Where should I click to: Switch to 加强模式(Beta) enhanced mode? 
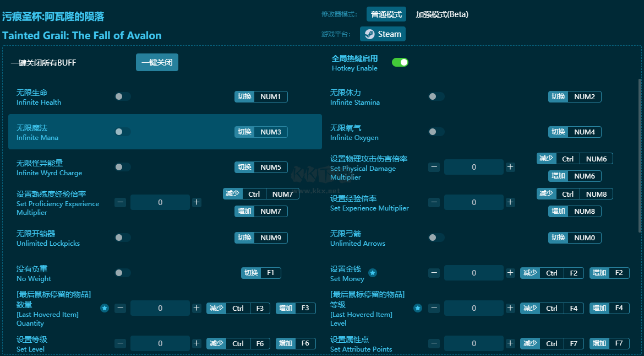[442, 14]
